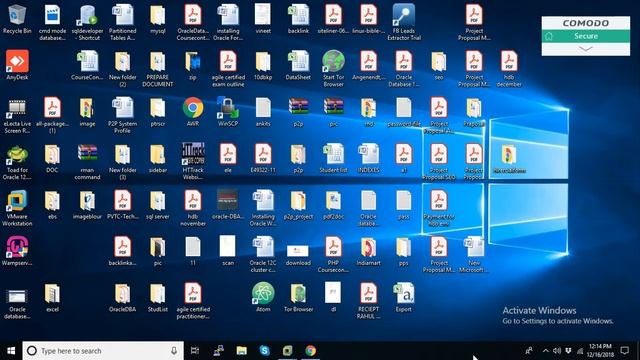Screen dimensions: 640x360
Task: Select the rman command archive icon
Action: pyautogui.click(x=87, y=162)
